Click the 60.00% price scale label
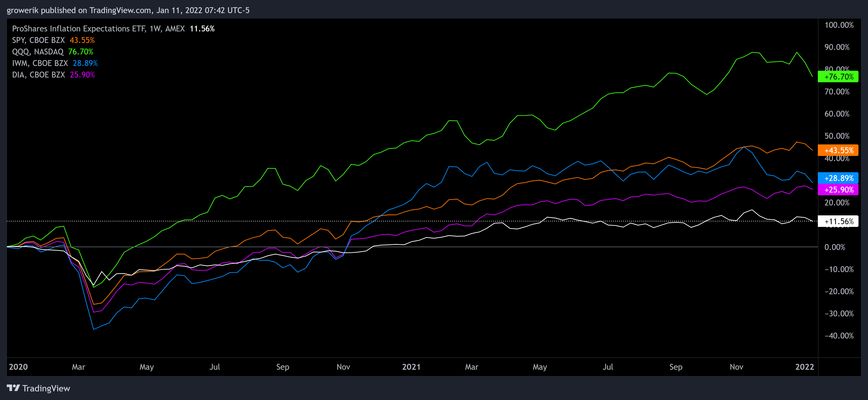868x400 pixels. pos(837,114)
